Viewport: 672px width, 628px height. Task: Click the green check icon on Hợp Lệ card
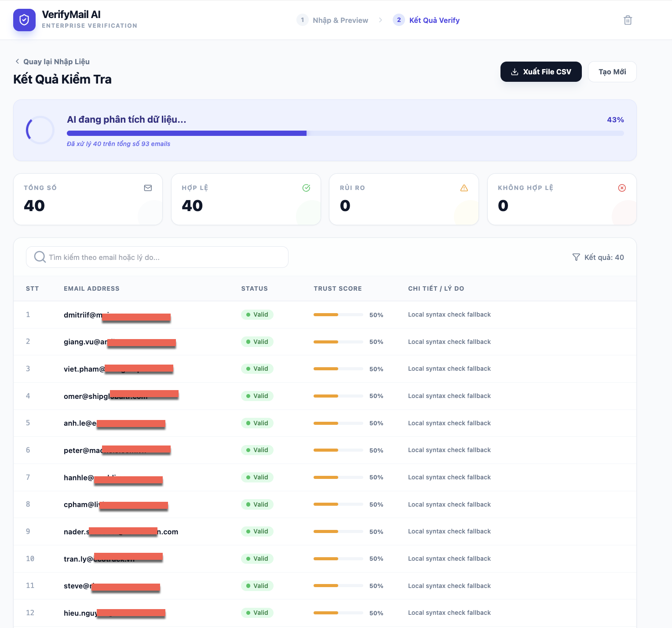coord(306,188)
